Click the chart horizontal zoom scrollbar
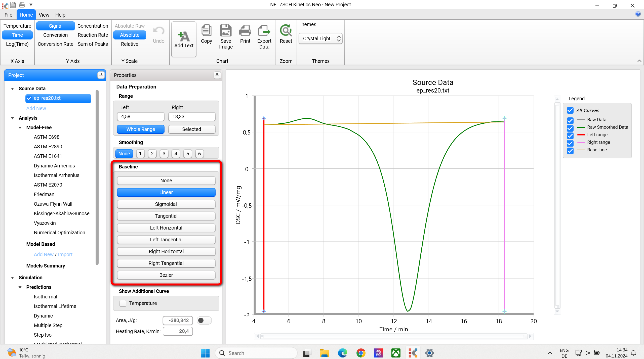 [x=394, y=336]
